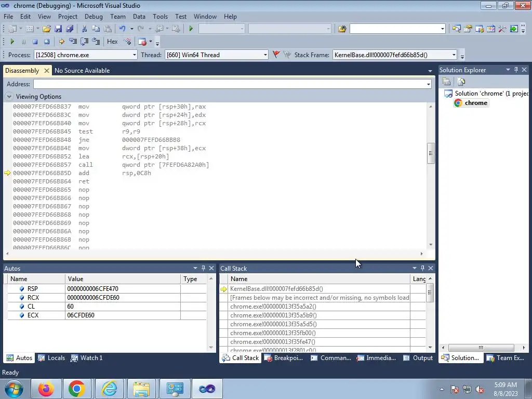This screenshot has width=532, height=399.
Task: Select the chrome project in Solution Explorer
Action: 472,103
